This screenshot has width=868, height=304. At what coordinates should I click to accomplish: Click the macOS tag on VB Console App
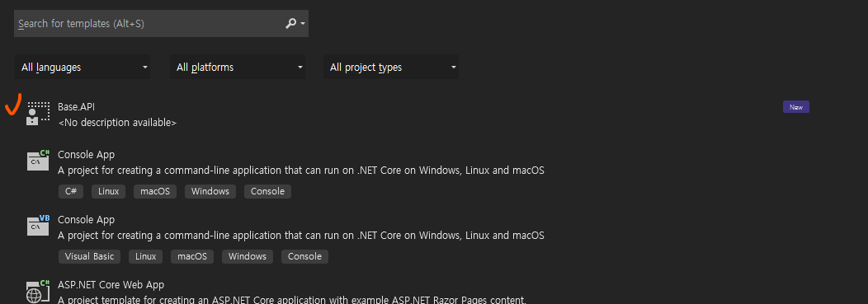(192, 256)
